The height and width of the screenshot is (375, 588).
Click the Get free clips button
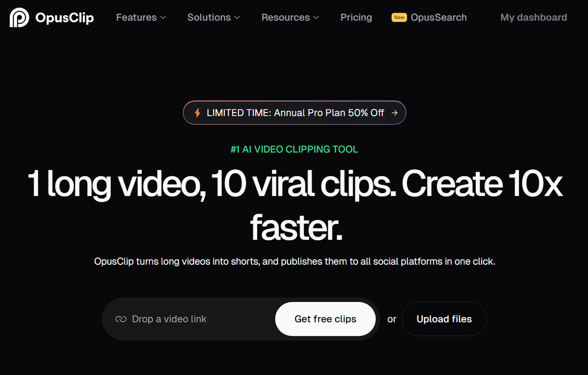click(x=325, y=319)
